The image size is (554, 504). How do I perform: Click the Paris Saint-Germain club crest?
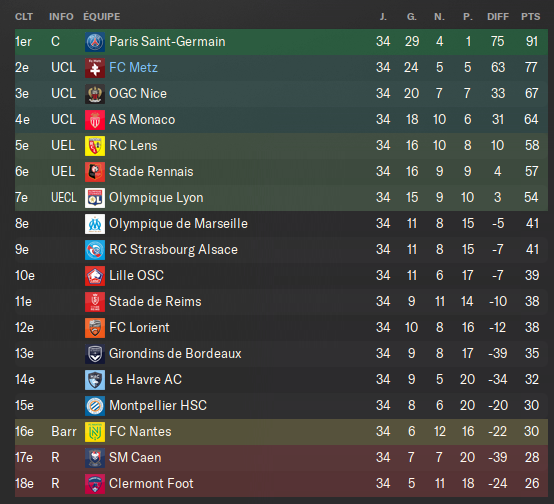[95, 42]
